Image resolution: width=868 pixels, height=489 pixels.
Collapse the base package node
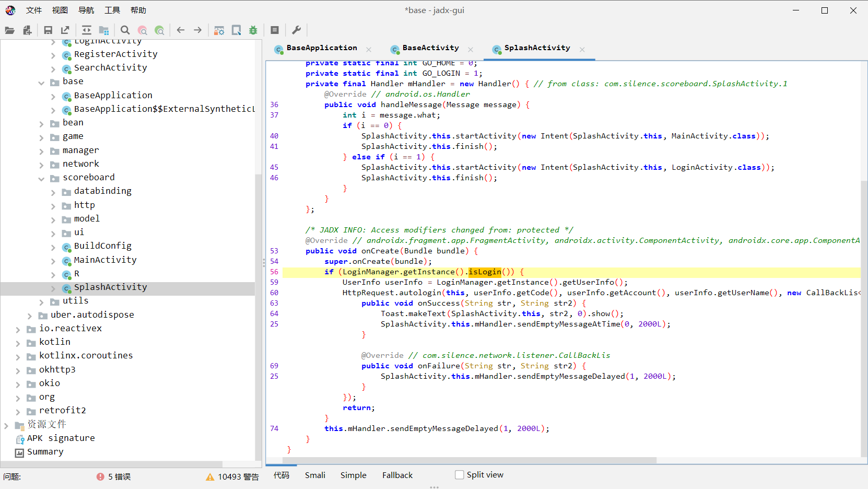click(x=41, y=83)
